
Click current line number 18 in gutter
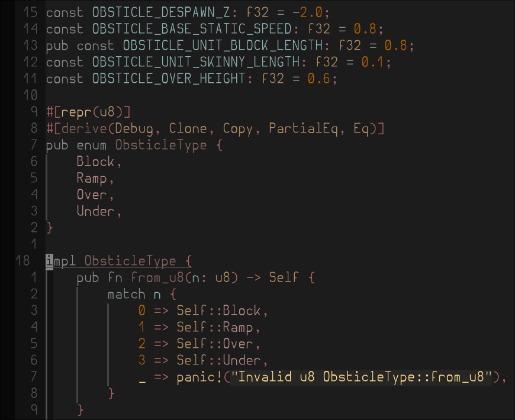[22, 261]
